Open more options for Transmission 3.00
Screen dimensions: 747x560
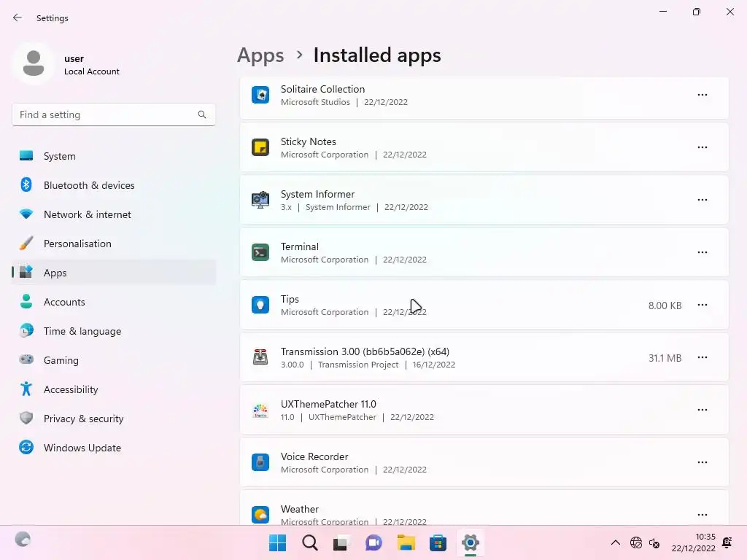(x=703, y=357)
